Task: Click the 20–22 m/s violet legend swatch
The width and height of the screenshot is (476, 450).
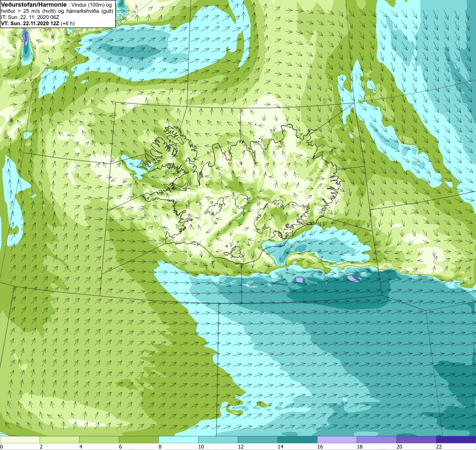Action: tap(416, 440)
